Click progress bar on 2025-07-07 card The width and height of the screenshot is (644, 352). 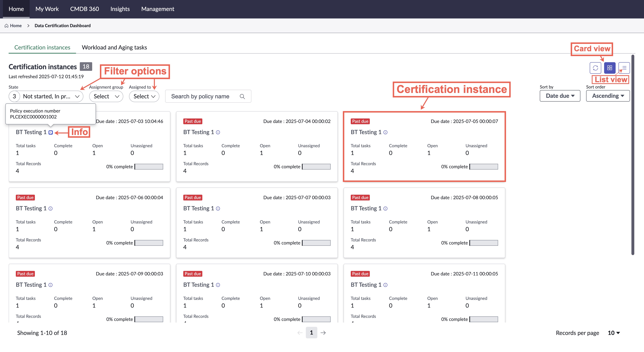point(316,243)
